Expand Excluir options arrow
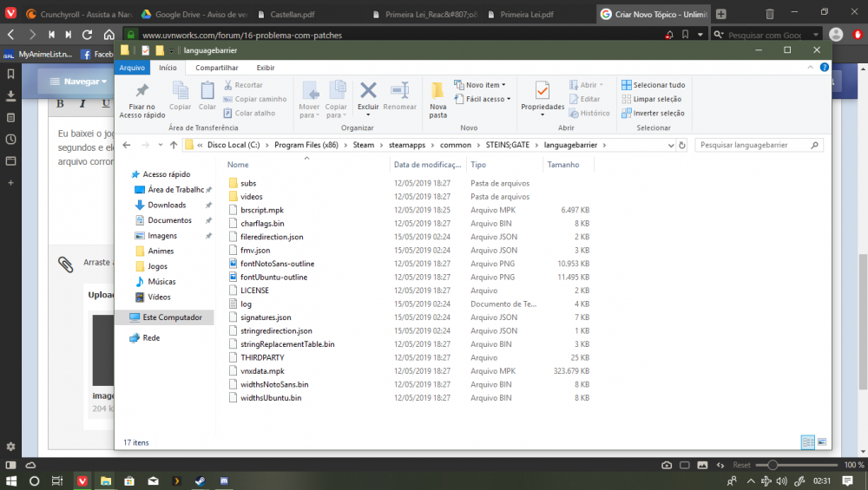Viewport: 868px width, 490px height. [x=368, y=115]
